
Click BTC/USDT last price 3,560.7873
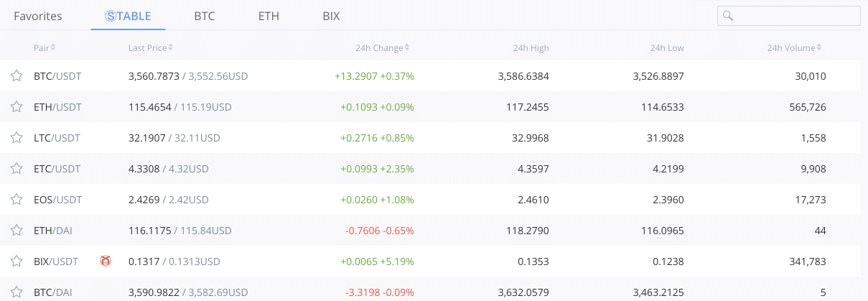154,76
